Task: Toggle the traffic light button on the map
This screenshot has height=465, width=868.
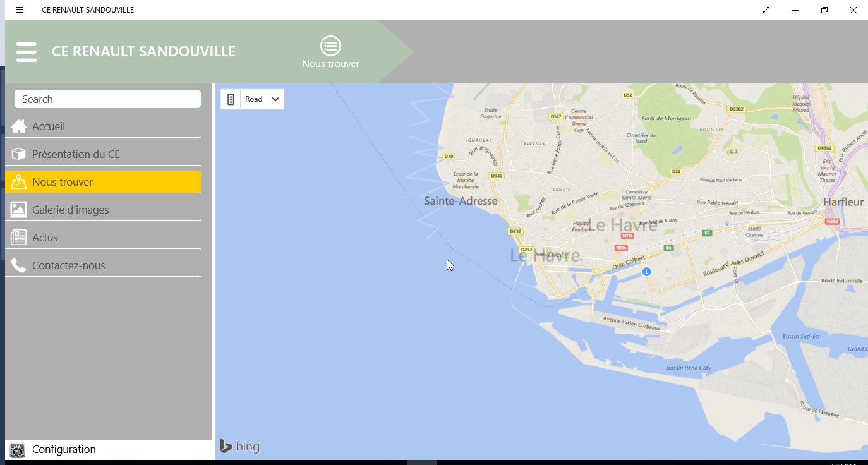Action: pyautogui.click(x=231, y=99)
